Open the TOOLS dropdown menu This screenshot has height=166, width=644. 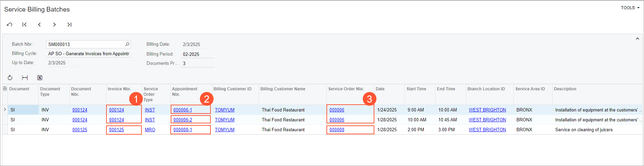pos(630,8)
